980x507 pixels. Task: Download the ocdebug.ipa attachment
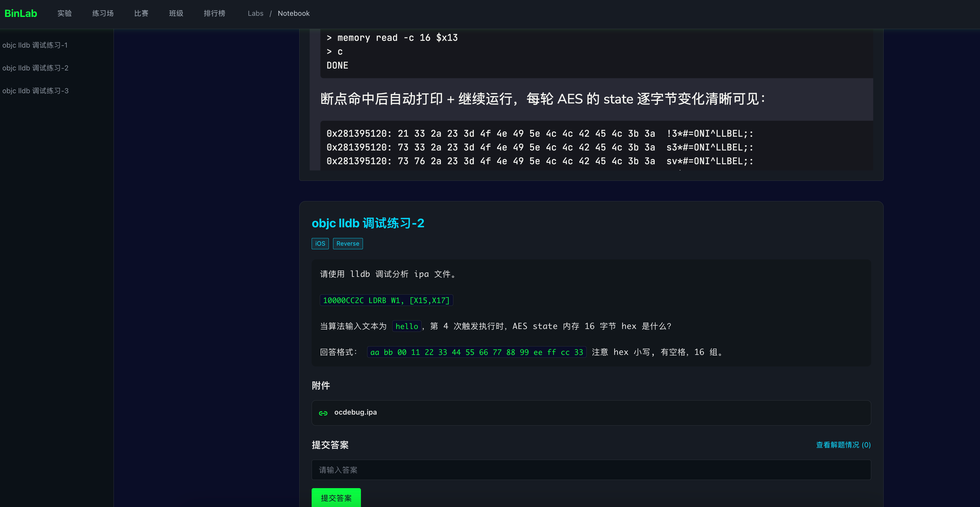click(x=355, y=412)
